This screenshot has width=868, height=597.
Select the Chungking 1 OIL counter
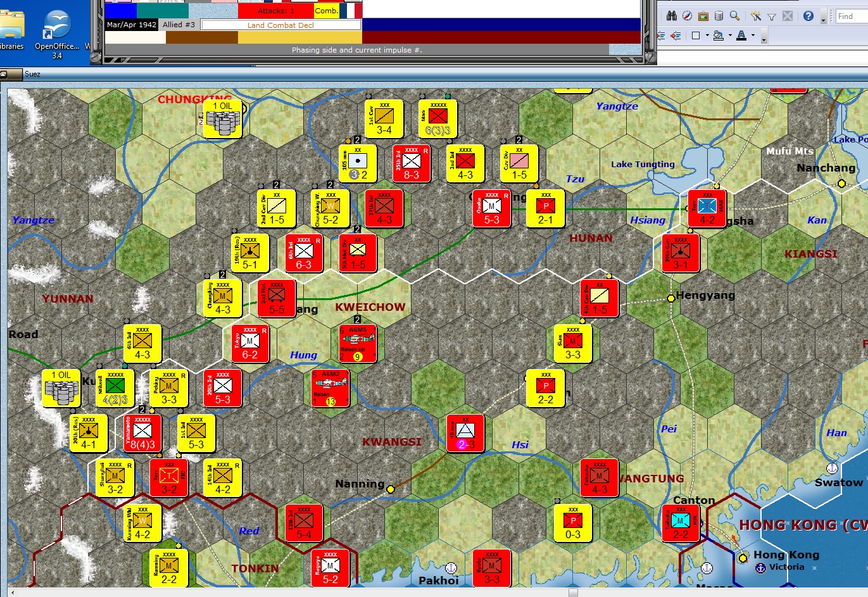click(x=223, y=118)
